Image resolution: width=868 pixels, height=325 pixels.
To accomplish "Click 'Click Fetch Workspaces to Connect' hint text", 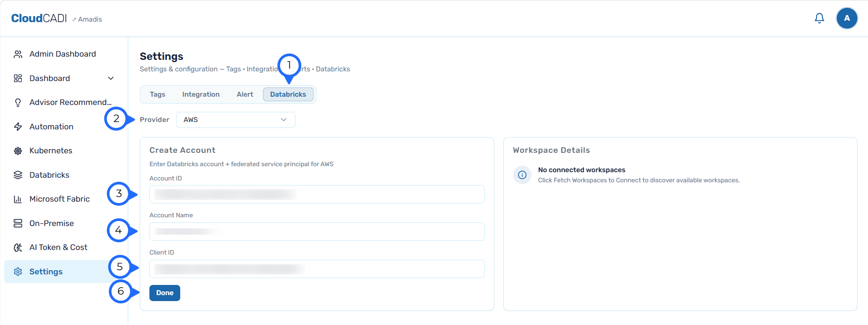I will (639, 180).
